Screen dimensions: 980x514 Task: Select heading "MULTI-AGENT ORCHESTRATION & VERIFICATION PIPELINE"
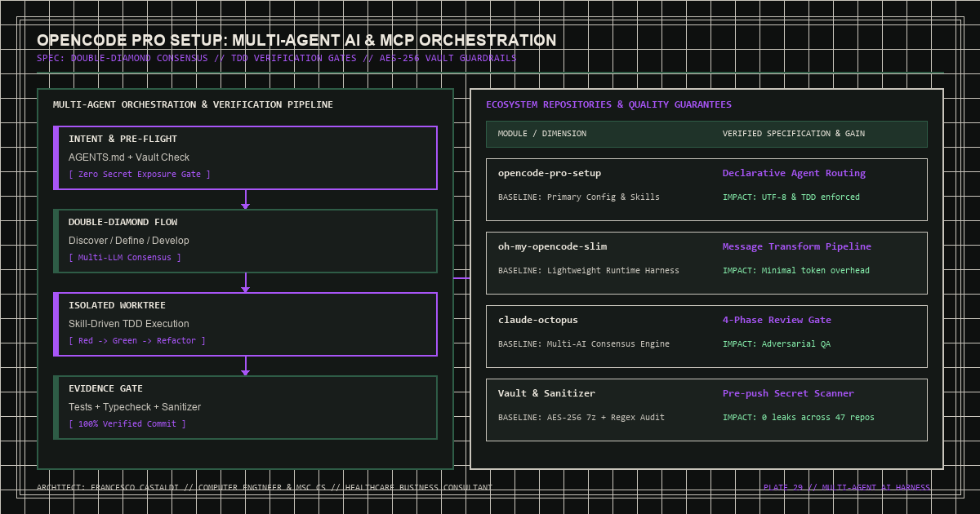coord(193,104)
